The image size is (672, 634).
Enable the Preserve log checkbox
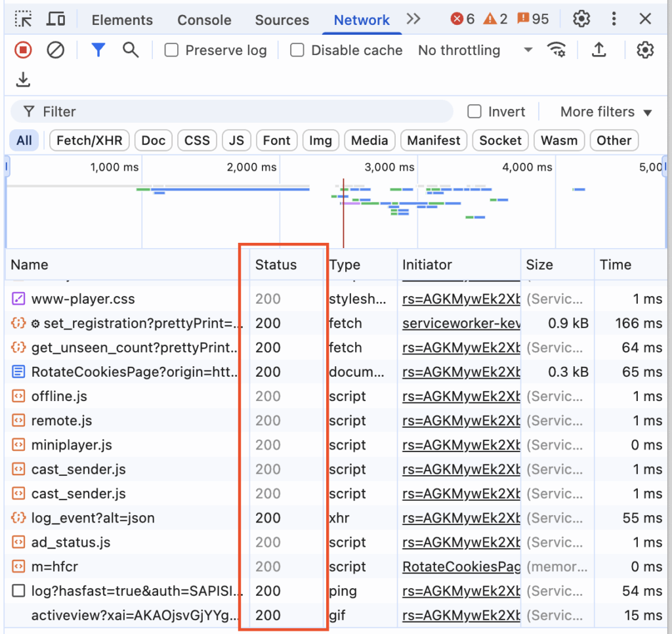coord(171,50)
